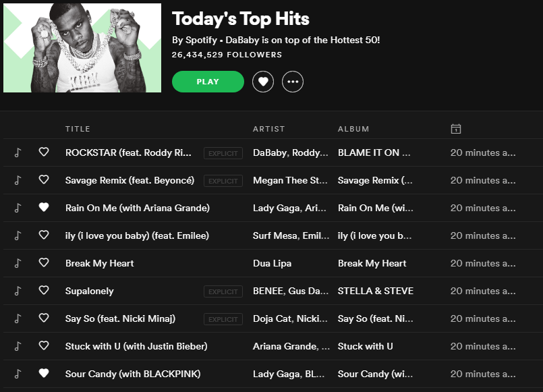The height and width of the screenshot is (392, 543).
Task: Play Supalonely using its note icon
Action: [x=18, y=291]
